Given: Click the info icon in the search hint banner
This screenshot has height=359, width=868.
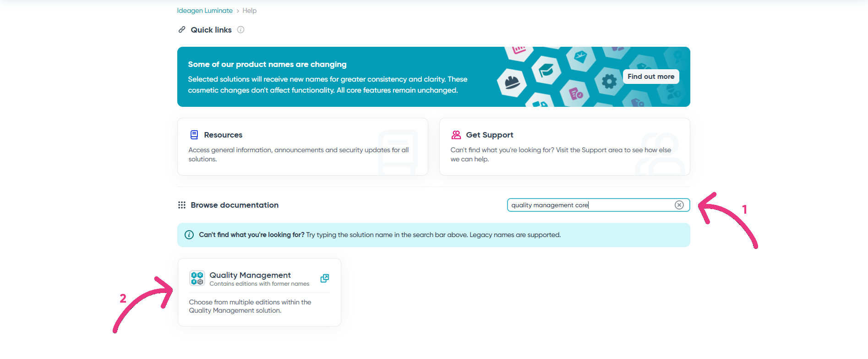Looking at the screenshot, I should coord(189,235).
